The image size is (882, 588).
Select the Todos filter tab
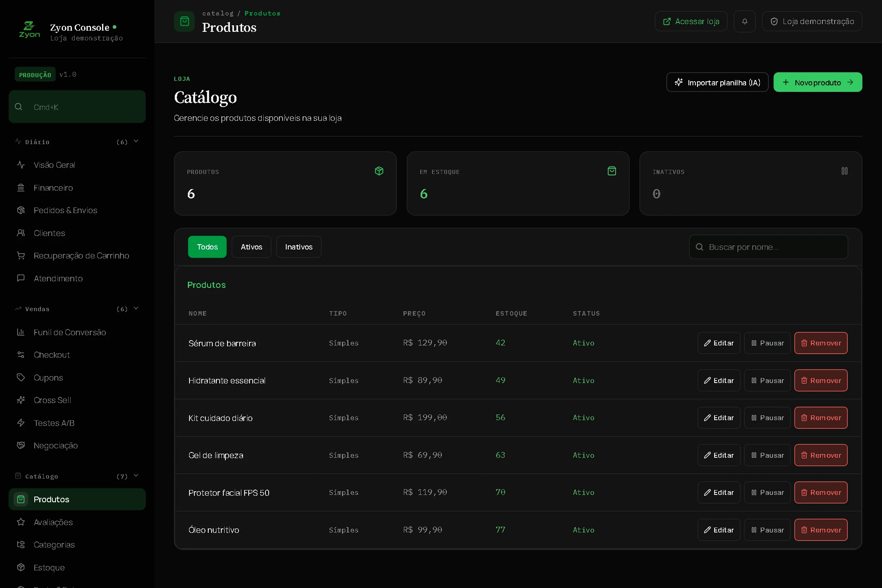pos(207,247)
